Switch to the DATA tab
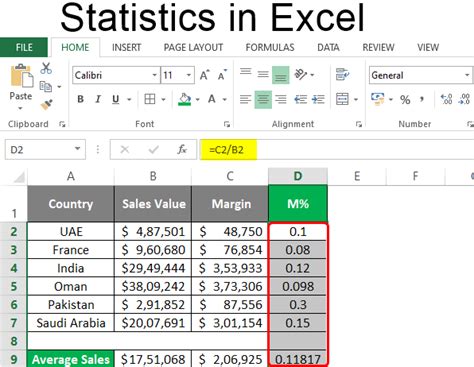 click(328, 47)
